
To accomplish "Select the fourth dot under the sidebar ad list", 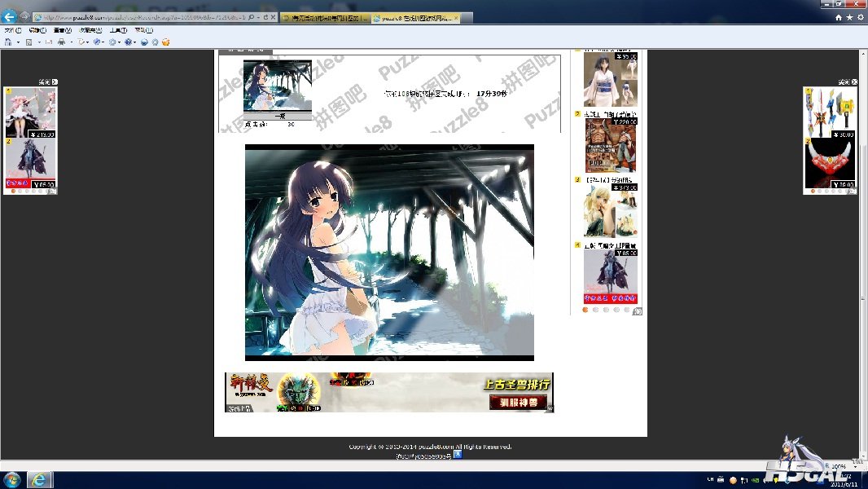I will (x=616, y=310).
